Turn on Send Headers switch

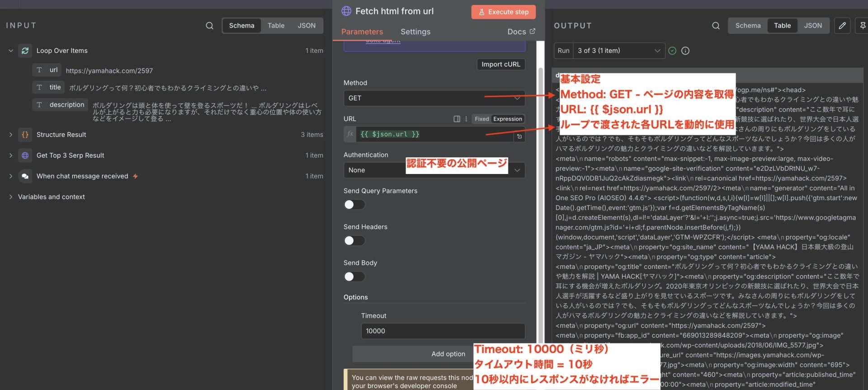354,241
